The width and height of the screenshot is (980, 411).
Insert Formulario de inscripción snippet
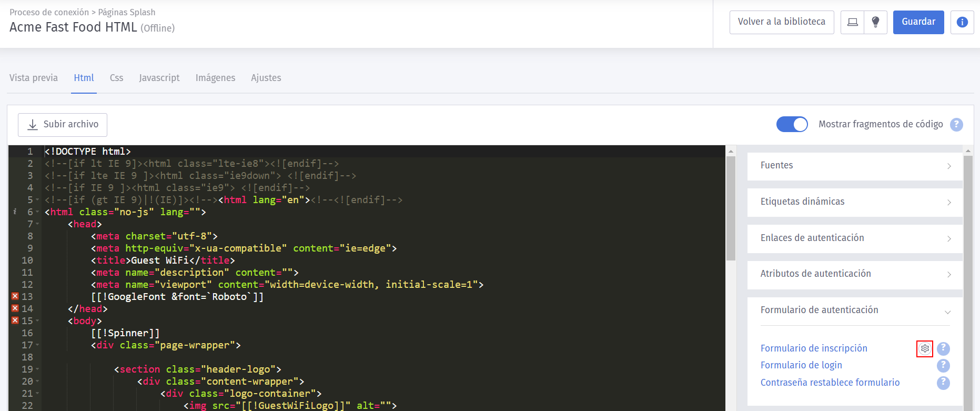tap(814, 348)
